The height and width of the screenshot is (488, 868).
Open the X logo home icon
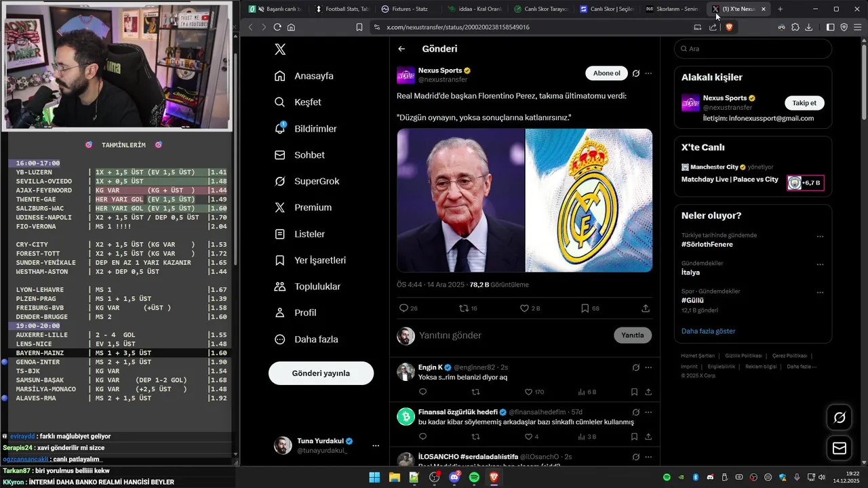tap(280, 49)
